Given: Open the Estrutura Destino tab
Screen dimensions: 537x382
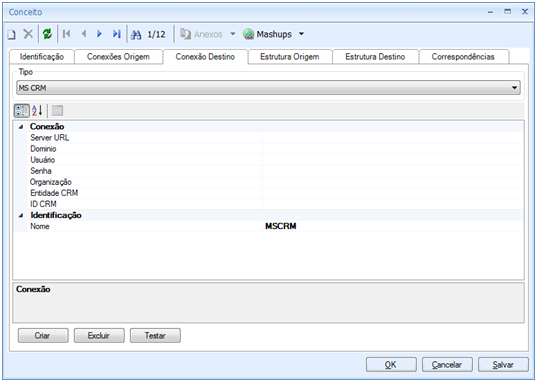Looking at the screenshot, I should pos(375,57).
